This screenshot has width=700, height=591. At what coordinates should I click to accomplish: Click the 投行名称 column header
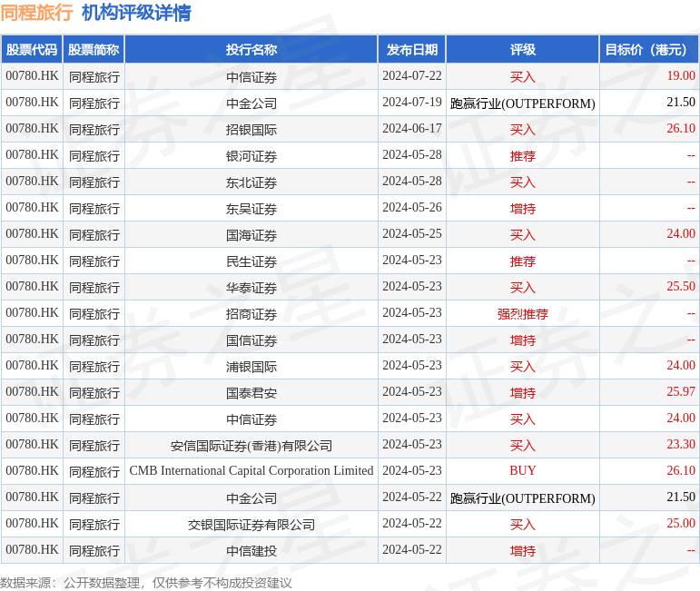[251, 50]
